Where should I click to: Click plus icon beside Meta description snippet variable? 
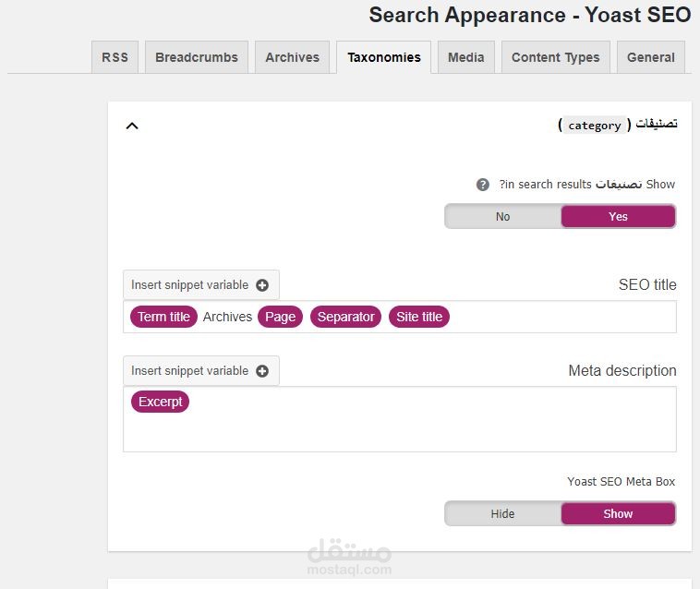coord(262,371)
